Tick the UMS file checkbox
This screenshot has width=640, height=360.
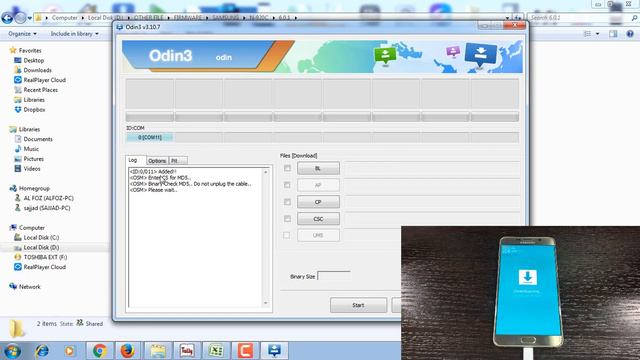pos(287,236)
